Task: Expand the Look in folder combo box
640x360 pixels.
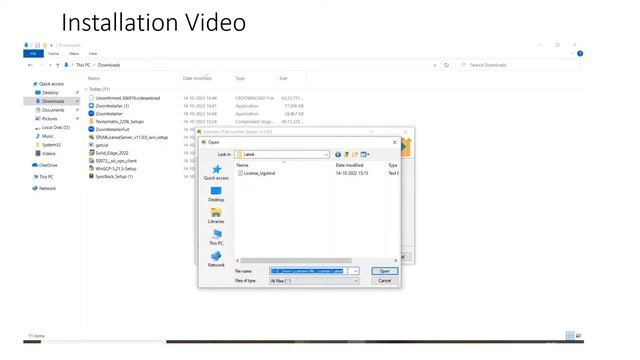Action: click(326, 155)
